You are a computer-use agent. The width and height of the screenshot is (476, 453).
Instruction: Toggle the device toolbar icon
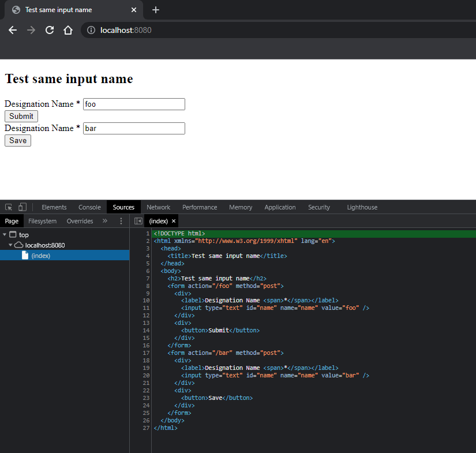(x=23, y=207)
